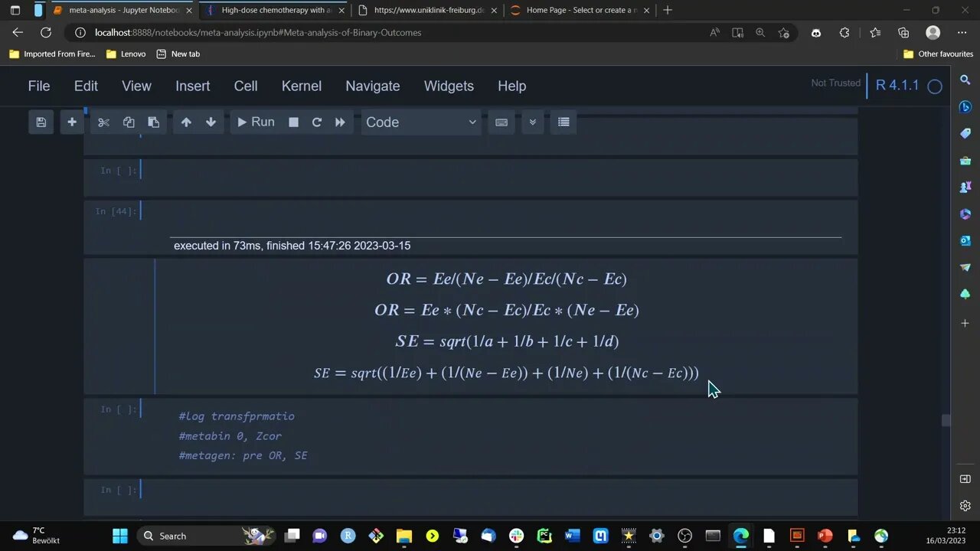
Task: Restart the kernel with the circular arrow
Action: coord(316,122)
